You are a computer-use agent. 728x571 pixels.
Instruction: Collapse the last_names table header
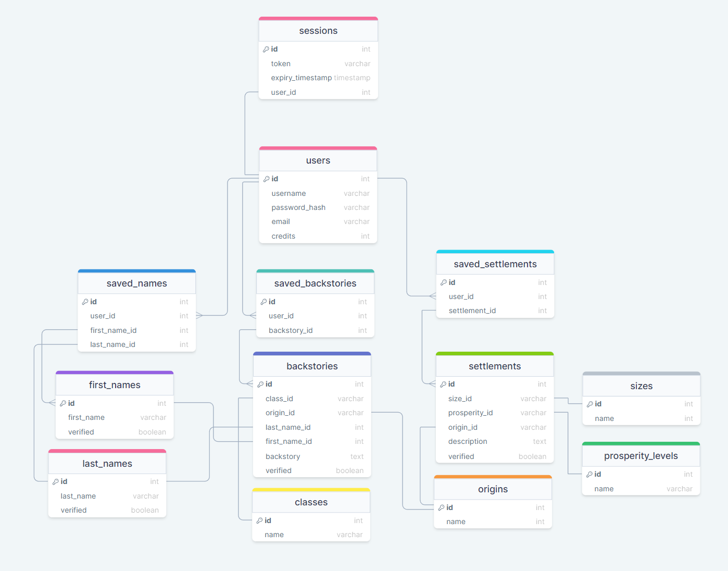tap(107, 463)
